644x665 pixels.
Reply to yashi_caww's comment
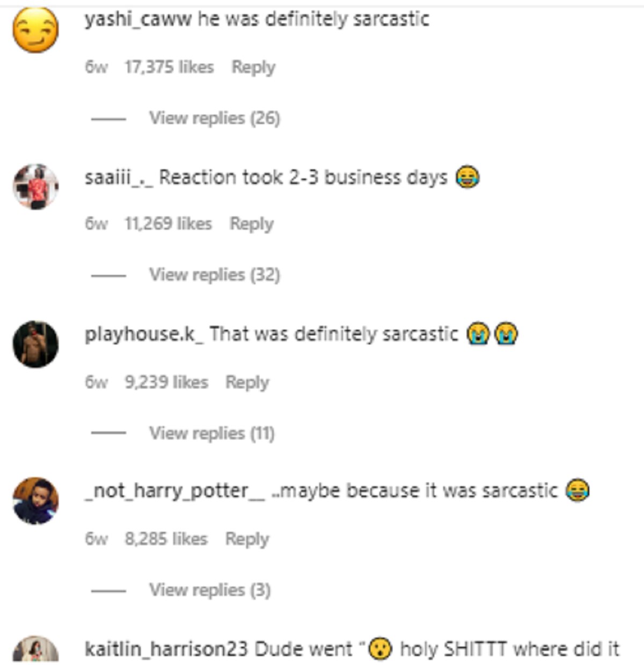(253, 68)
